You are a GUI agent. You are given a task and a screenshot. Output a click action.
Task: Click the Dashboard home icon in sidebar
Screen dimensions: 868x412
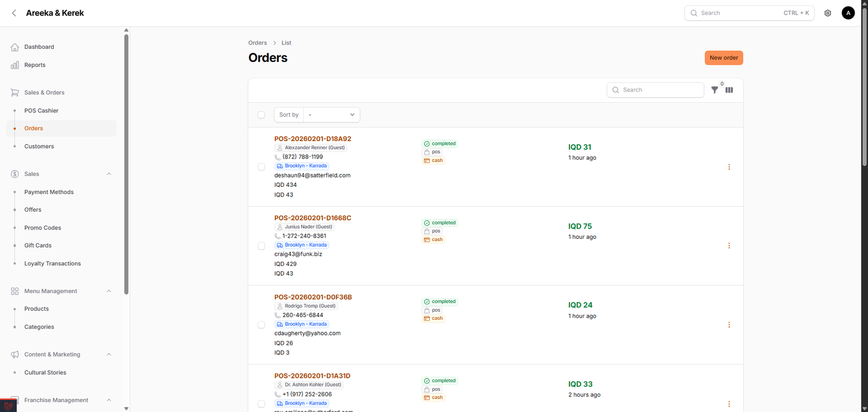coord(15,47)
